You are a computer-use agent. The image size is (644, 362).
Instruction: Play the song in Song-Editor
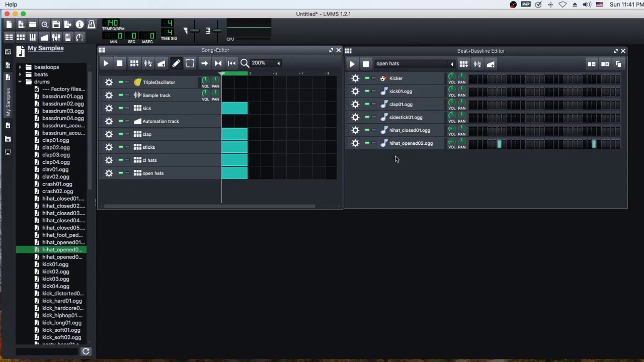106,63
